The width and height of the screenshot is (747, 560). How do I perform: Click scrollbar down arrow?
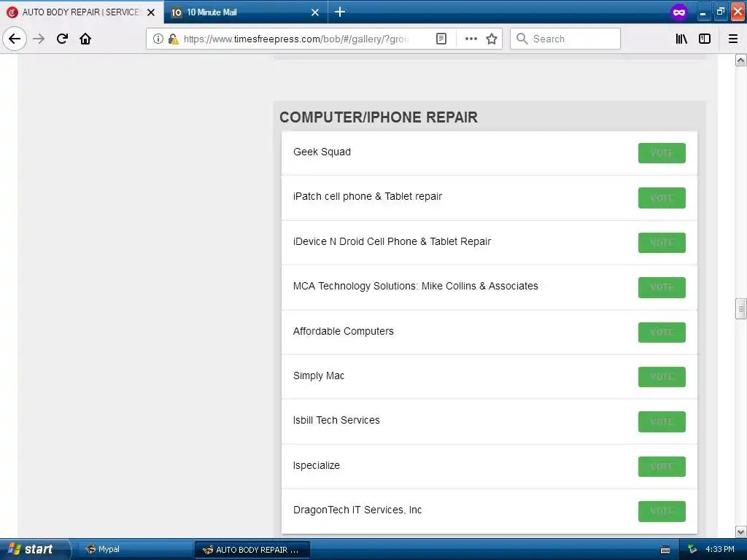tap(740, 532)
